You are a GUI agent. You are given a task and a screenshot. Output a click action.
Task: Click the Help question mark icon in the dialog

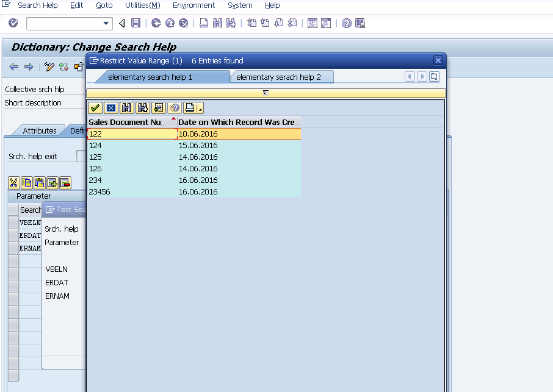pos(175,107)
